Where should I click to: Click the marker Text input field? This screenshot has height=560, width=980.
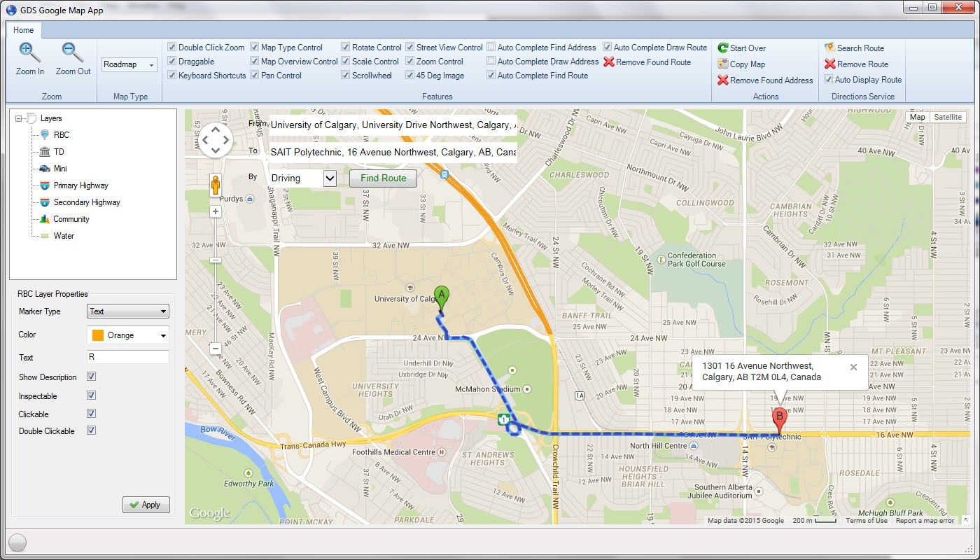(x=128, y=357)
